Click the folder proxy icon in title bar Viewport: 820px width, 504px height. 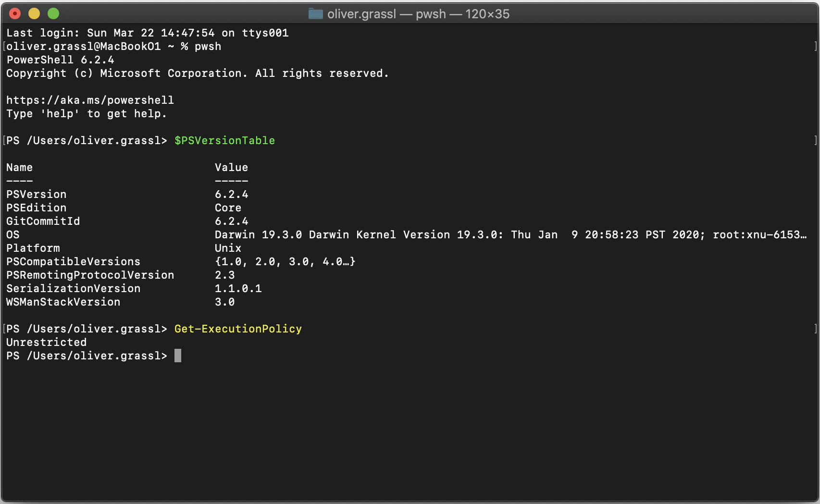pyautogui.click(x=315, y=13)
